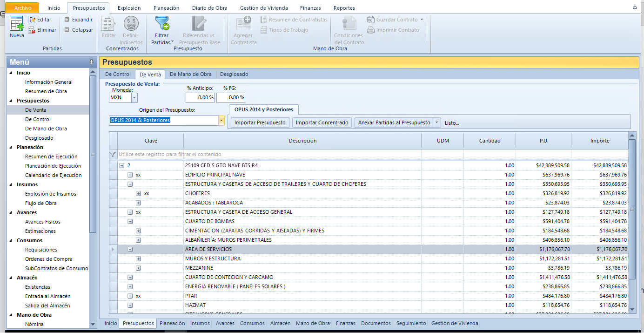The image size is (644, 333).
Task: Click the Imprimir Contrato icon
Action: coord(371,30)
